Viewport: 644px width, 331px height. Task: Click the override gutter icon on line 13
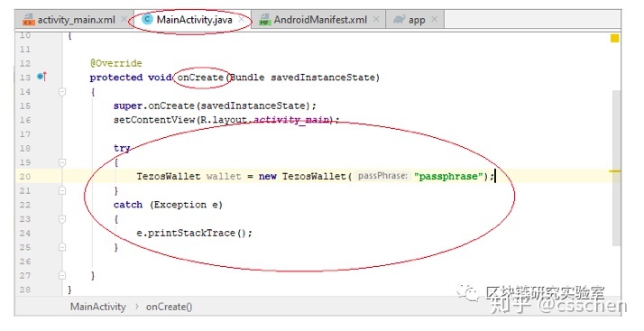pyautogui.click(x=41, y=77)
